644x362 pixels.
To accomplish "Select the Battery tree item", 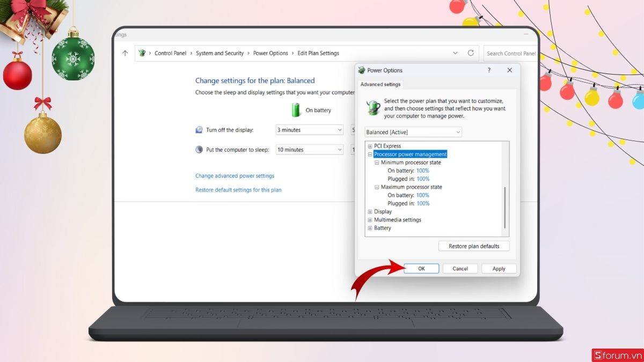I will click(x=383, y=228).
